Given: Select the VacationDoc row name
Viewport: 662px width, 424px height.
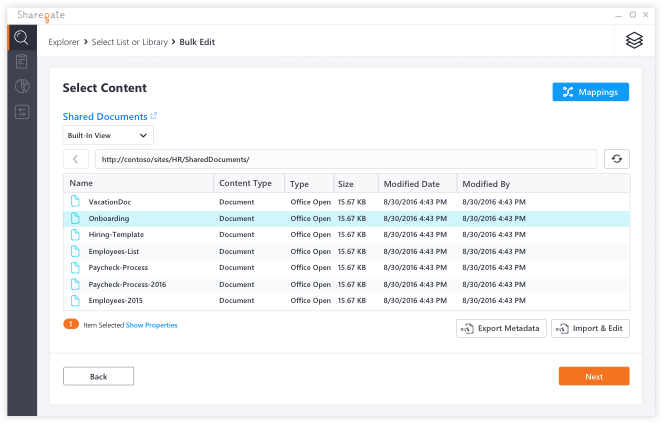Looking at the screenshot, I should point(110,202).
